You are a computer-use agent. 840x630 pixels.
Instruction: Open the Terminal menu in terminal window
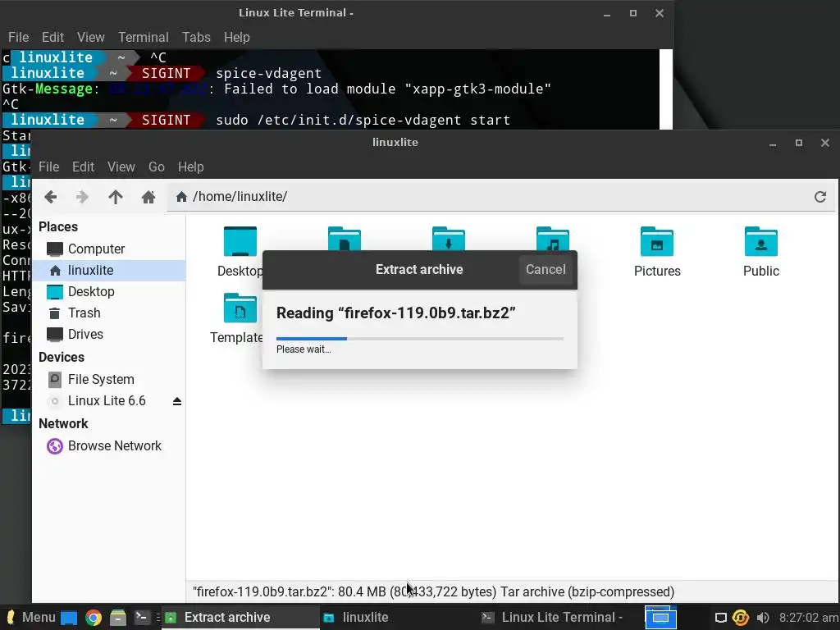tap(143, 38)
